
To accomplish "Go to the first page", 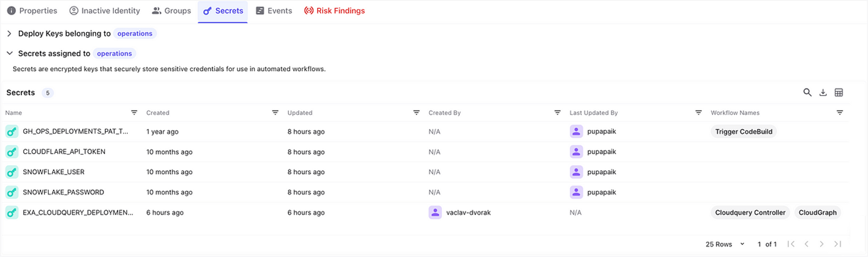I will click(x=791, y=244).
